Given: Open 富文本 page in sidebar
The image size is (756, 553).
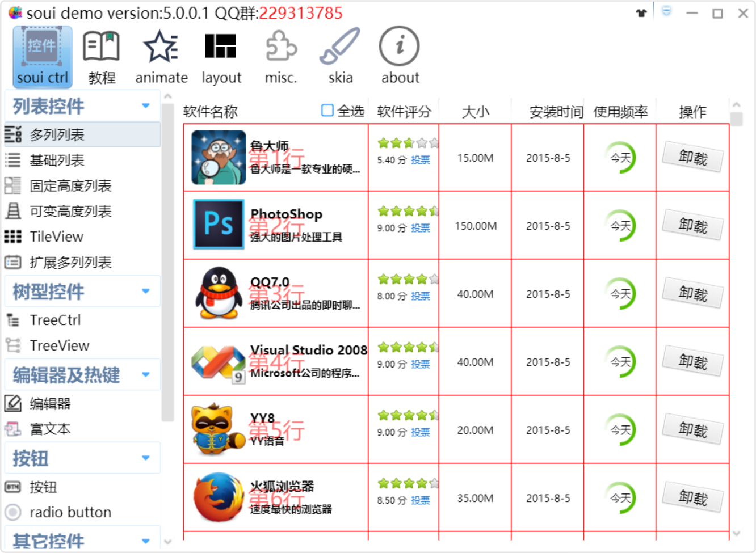Looking at the screenshot, I should [82, 429].
